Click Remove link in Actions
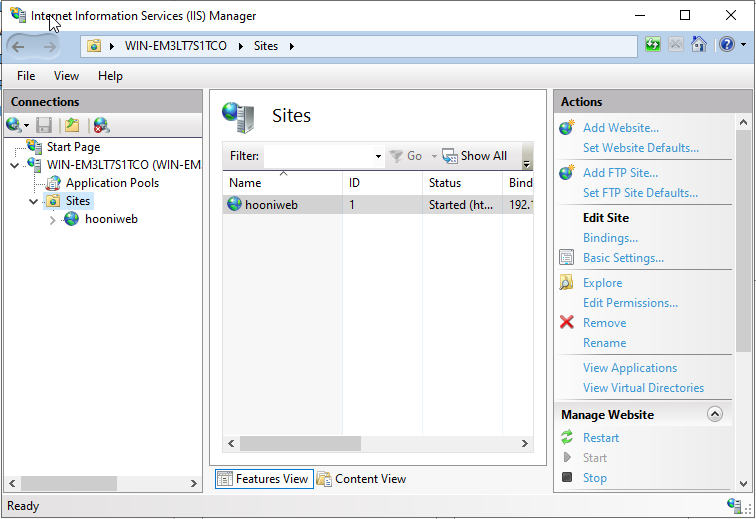 (x=605, y=323)
